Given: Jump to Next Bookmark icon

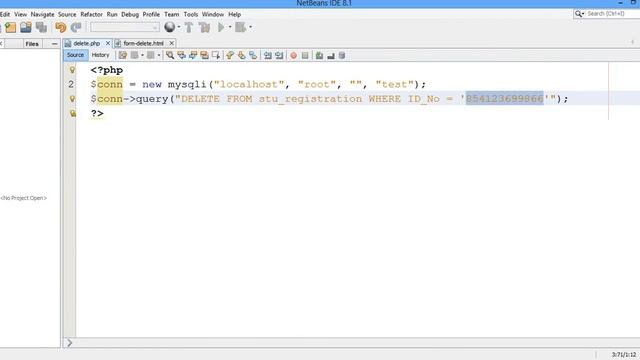Looking at the screenshot, I should pos(241,55).
